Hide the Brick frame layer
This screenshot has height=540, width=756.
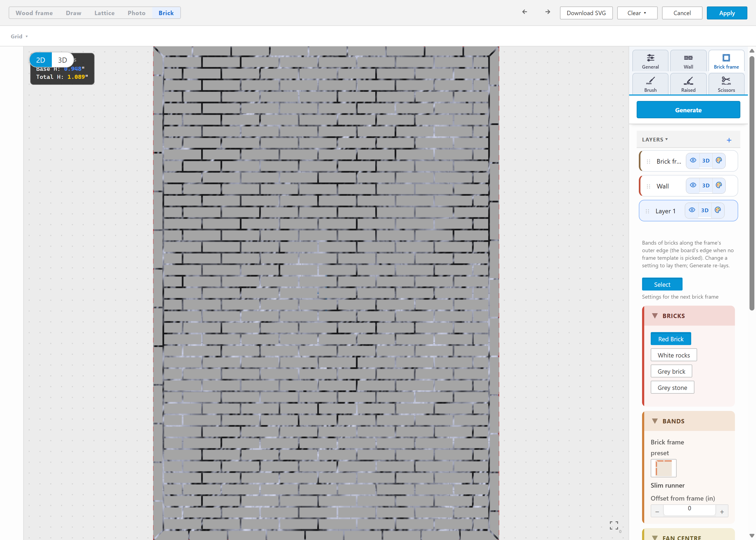point(693,160)
